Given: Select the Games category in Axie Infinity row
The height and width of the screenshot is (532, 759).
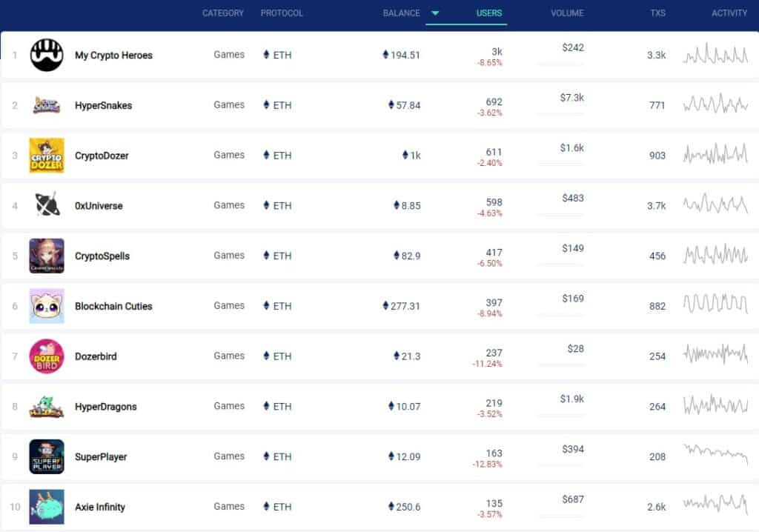Looking at the screenshot, I should [229, 506].
